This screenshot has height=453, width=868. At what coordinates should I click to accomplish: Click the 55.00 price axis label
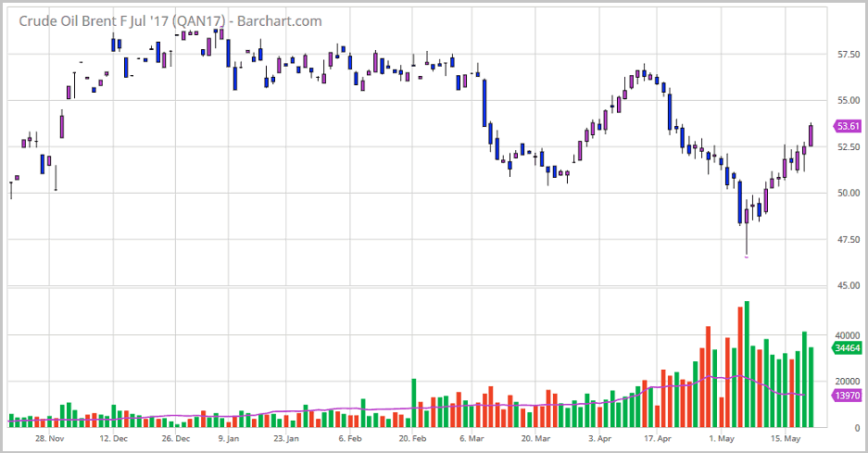(849, 100)
